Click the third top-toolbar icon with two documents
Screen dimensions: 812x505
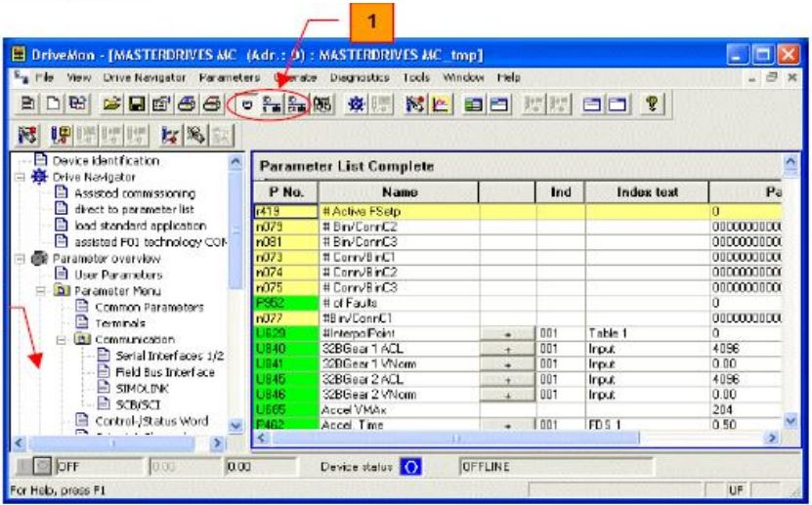(77, 104)
